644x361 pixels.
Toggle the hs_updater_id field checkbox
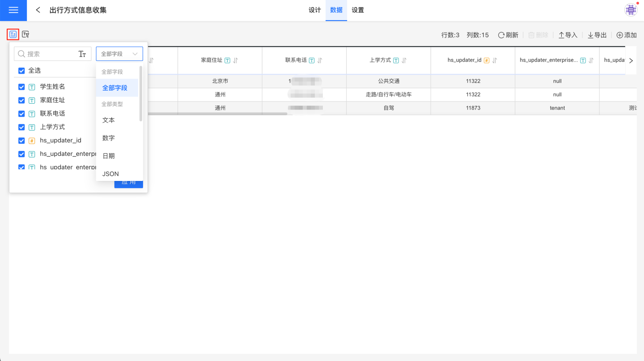click(21, 140)
